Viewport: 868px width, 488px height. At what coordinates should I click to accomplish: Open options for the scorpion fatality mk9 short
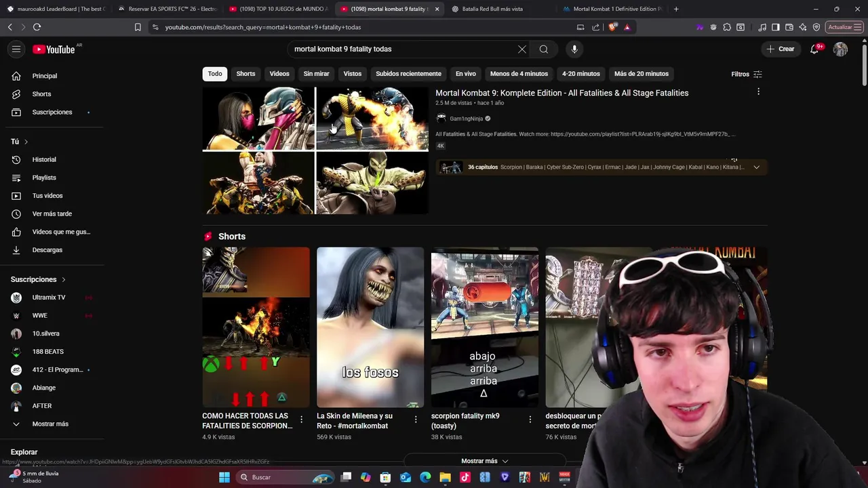530,420
